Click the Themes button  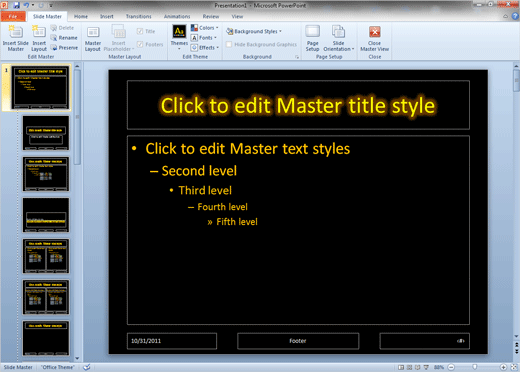coord(179,37)
